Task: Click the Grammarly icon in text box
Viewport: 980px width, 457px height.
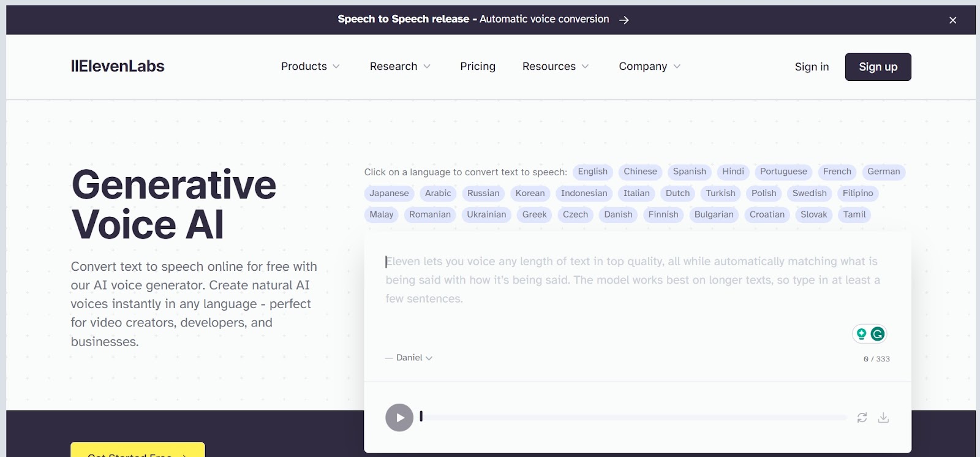Action: (x=878, y=334)
